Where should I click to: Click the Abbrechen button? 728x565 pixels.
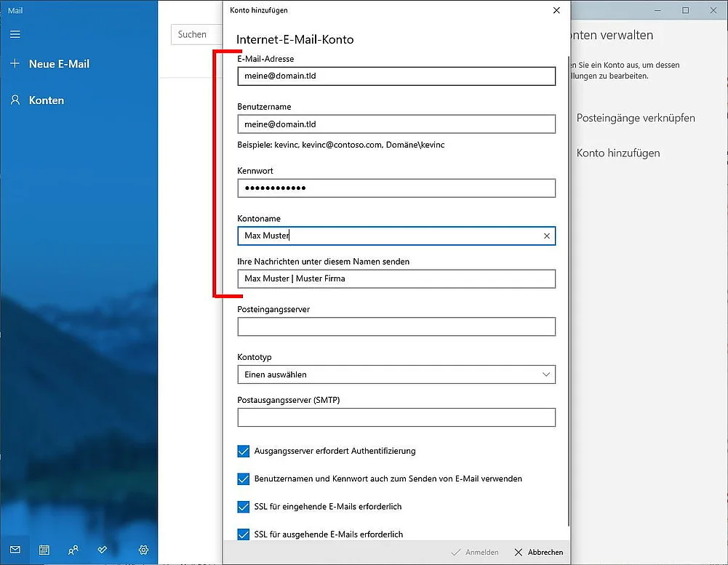[x=539, y=553]
